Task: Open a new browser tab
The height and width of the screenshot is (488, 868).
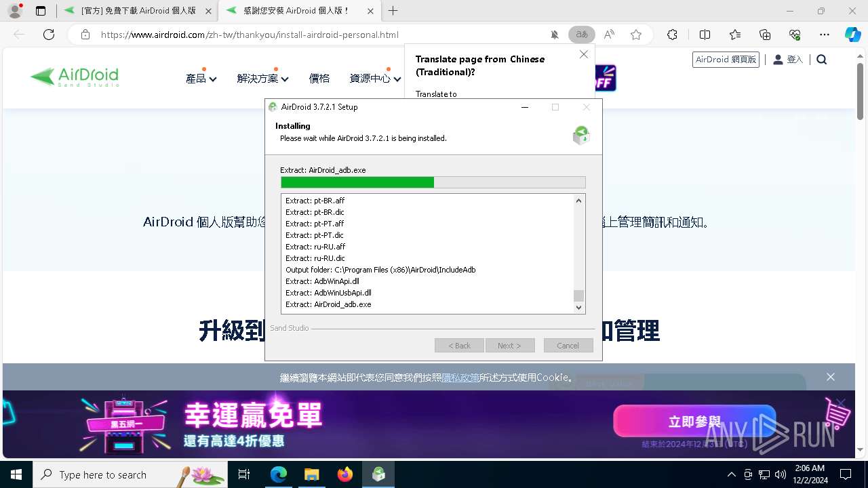Action: click(393, 11)
